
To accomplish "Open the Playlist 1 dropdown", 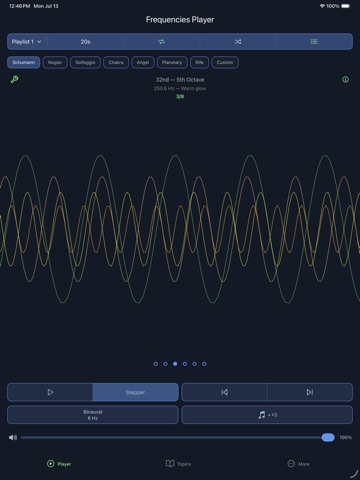I will pos(27,42).
